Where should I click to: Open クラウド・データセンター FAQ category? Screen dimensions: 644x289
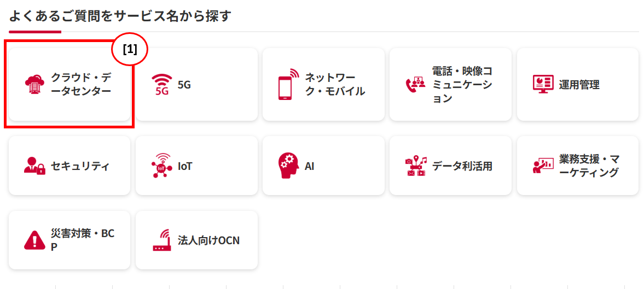click(81, 84)
